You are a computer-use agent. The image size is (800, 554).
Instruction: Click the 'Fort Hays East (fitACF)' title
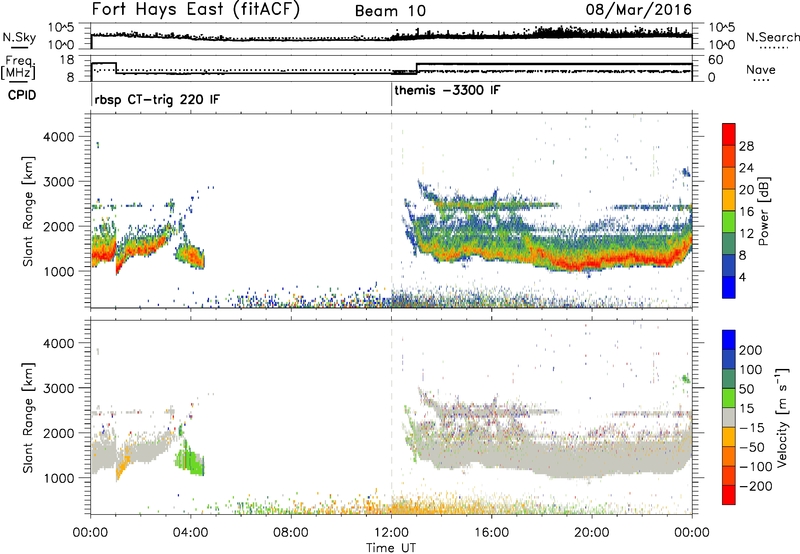pyautogui.click(x=196, y=9)
